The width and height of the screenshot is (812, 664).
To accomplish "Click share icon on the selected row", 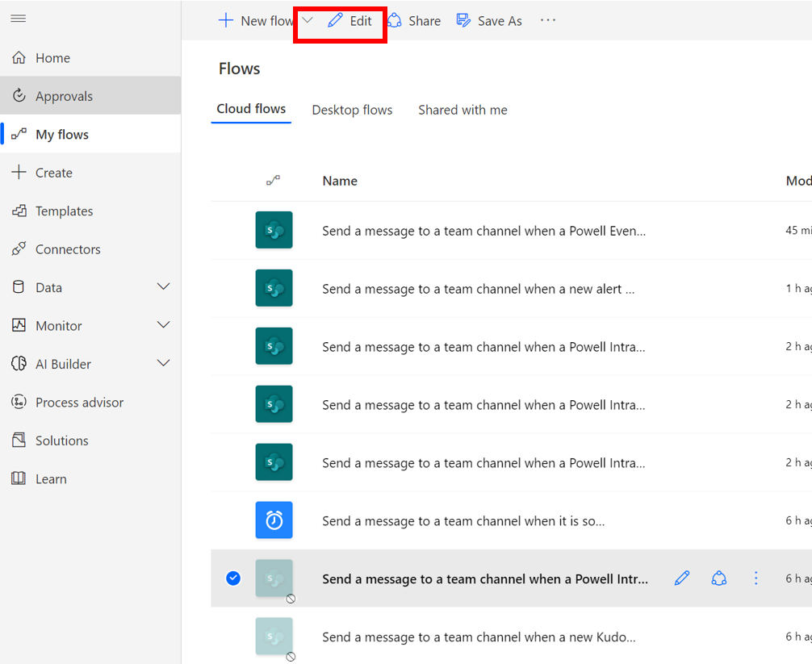I will click(x=719, y=578).
